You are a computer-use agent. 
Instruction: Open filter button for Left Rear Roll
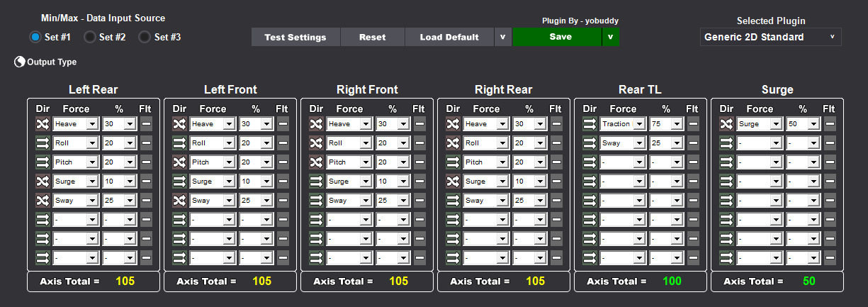click(x=146, y=143)
